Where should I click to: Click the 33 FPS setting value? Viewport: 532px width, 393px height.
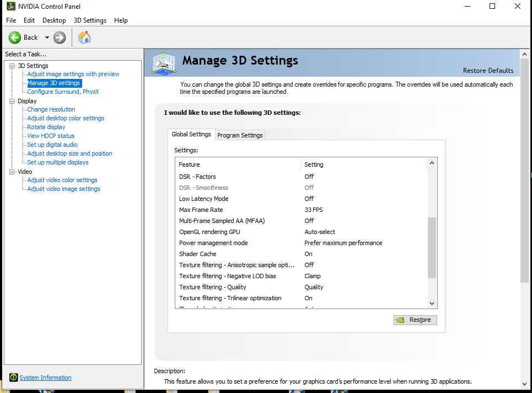coord(314,210)
